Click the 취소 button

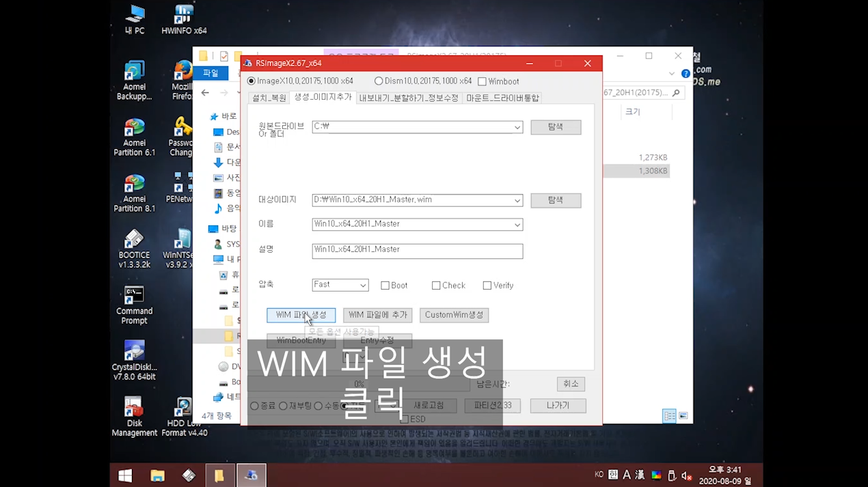pos(571,384)
